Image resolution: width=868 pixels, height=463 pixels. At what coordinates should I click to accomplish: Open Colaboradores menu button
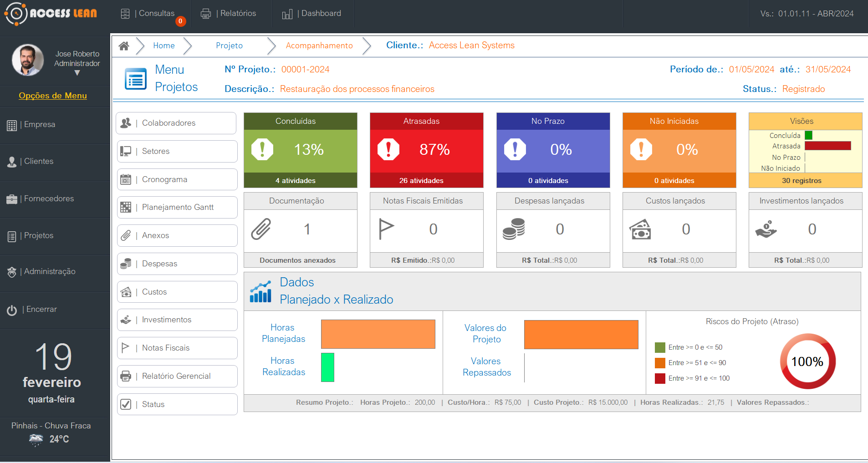click(176, 123)
